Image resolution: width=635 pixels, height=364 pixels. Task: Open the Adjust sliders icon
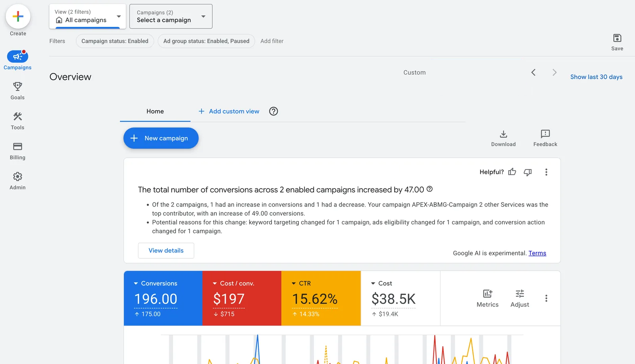(x=520, y=294)
